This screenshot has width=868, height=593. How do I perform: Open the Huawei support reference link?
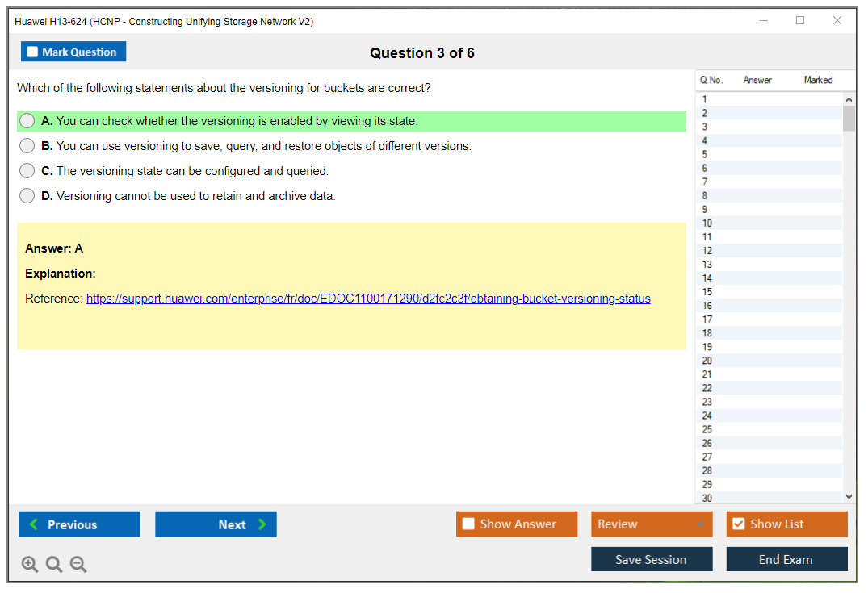point(368,299)
